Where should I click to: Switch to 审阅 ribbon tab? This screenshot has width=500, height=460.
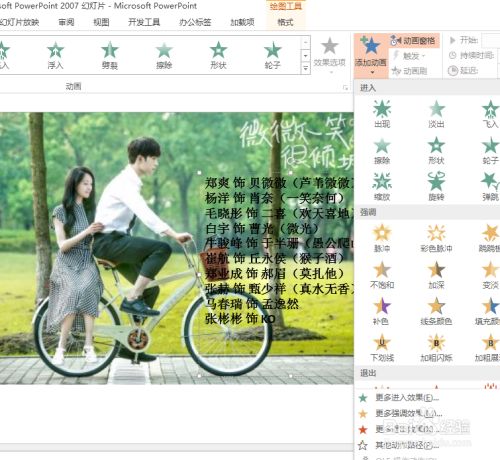click(x=66, y=22)
